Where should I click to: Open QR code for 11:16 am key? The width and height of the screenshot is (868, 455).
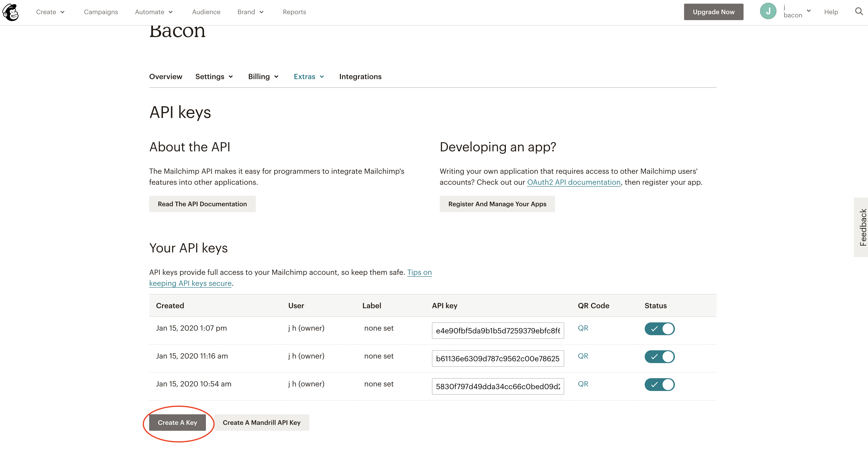(x=583, y=356)
